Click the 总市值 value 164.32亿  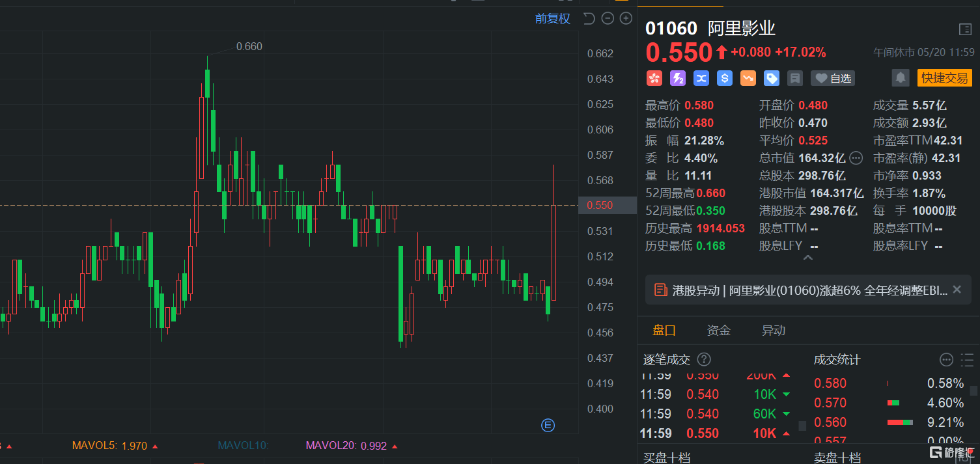click(822, 157)
